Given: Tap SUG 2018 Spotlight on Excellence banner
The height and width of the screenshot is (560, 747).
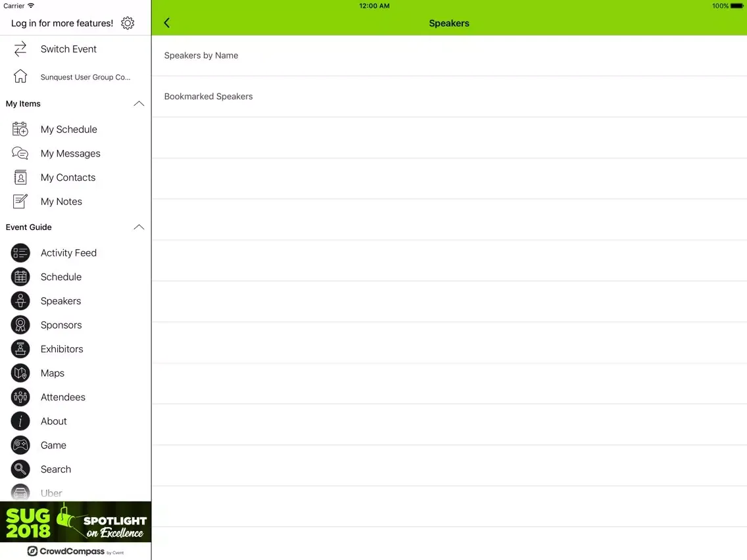Looking at the screenshot, I should click(76, 522).
